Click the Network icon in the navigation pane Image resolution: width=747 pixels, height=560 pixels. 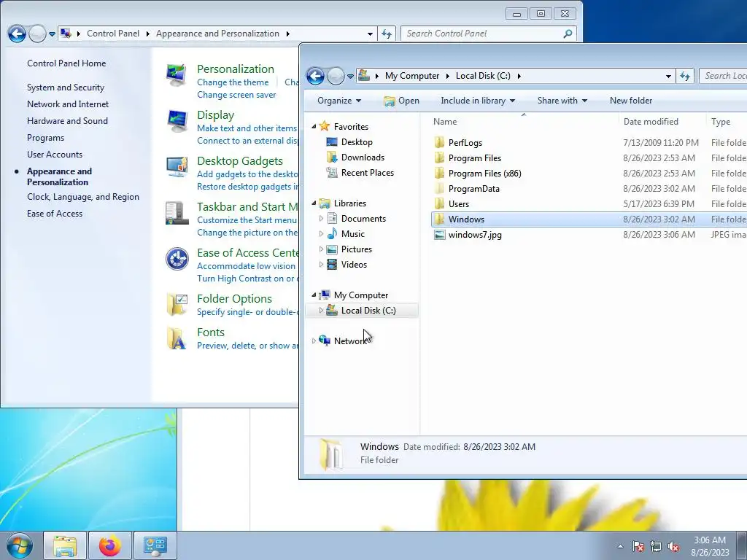coord(325,340)
